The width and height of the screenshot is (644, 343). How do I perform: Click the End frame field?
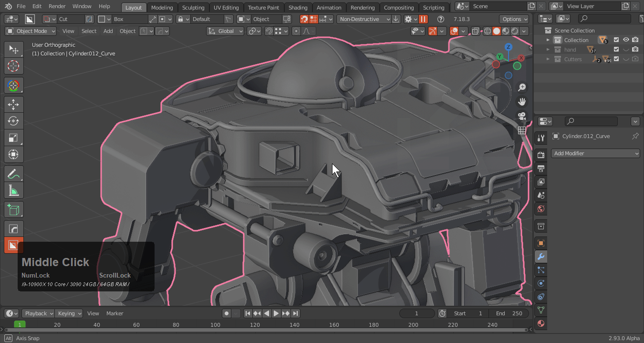(509, 313)
